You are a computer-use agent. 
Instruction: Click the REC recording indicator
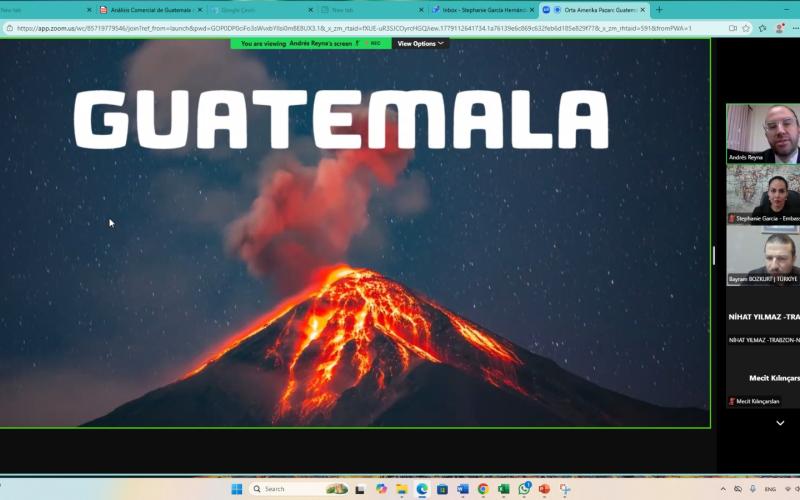pos(373,44)
